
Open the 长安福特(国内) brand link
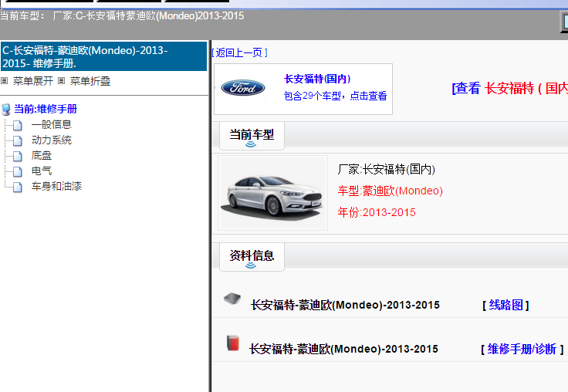click(x=317, y=79)
